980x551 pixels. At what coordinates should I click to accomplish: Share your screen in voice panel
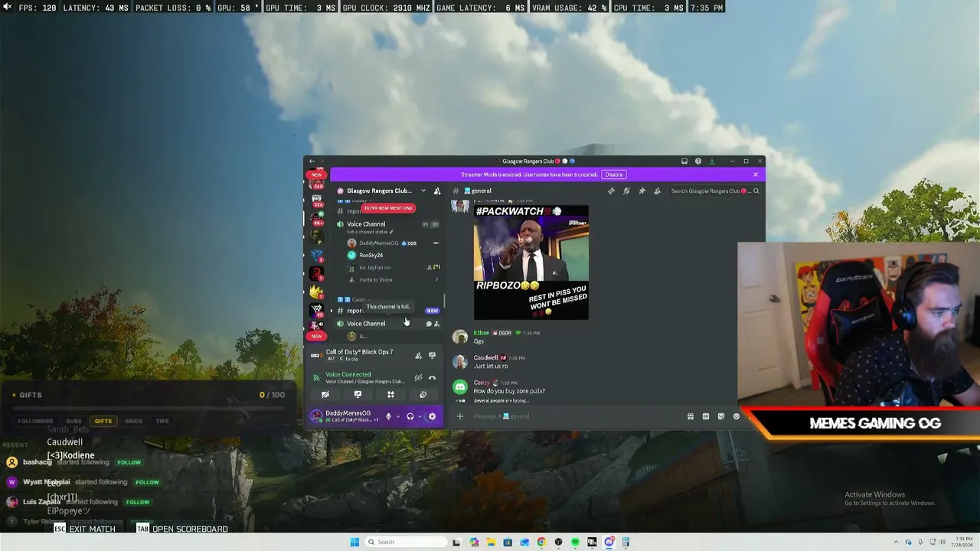358,395
